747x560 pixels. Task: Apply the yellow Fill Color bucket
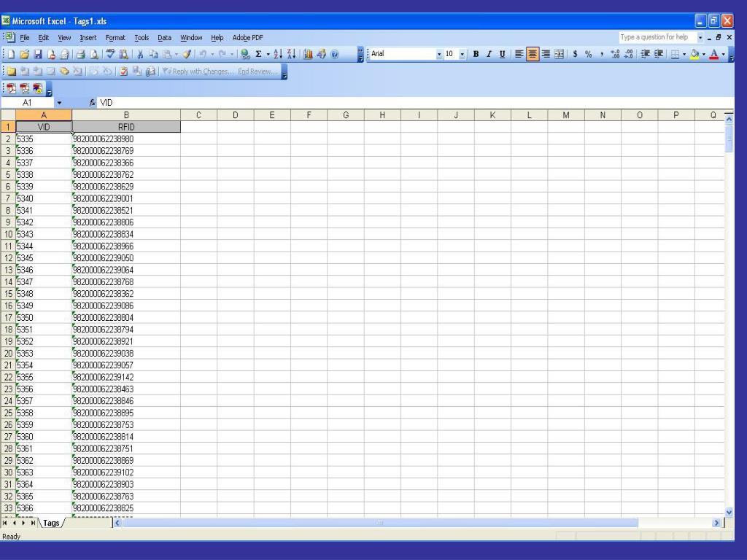[694, 54]
